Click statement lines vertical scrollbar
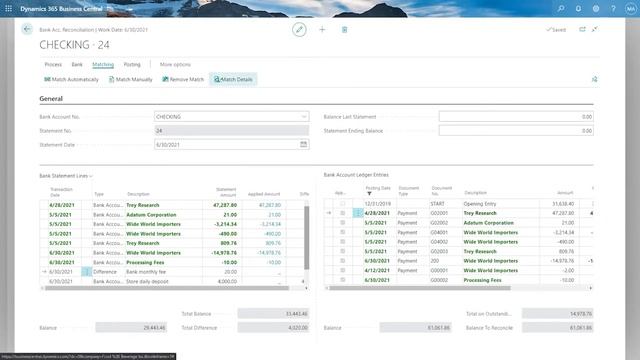The width and height of the screenshot is (640, 360). 307,238
